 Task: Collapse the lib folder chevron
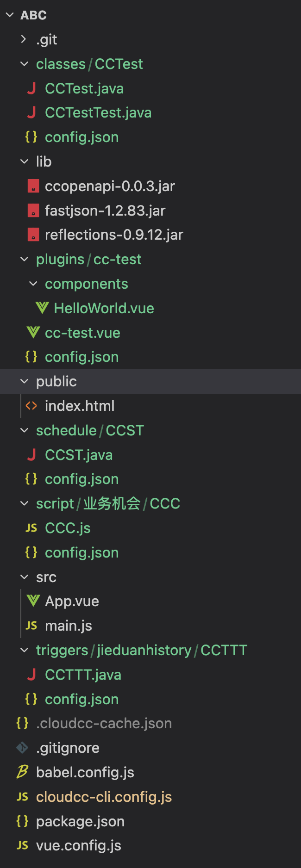point(24,161)
